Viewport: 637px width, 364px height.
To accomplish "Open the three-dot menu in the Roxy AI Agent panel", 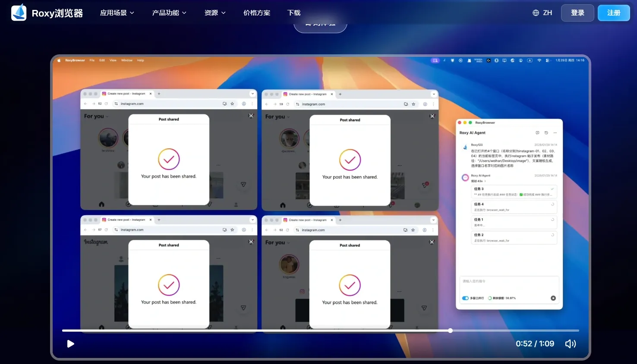I will (x=555, y=133).
